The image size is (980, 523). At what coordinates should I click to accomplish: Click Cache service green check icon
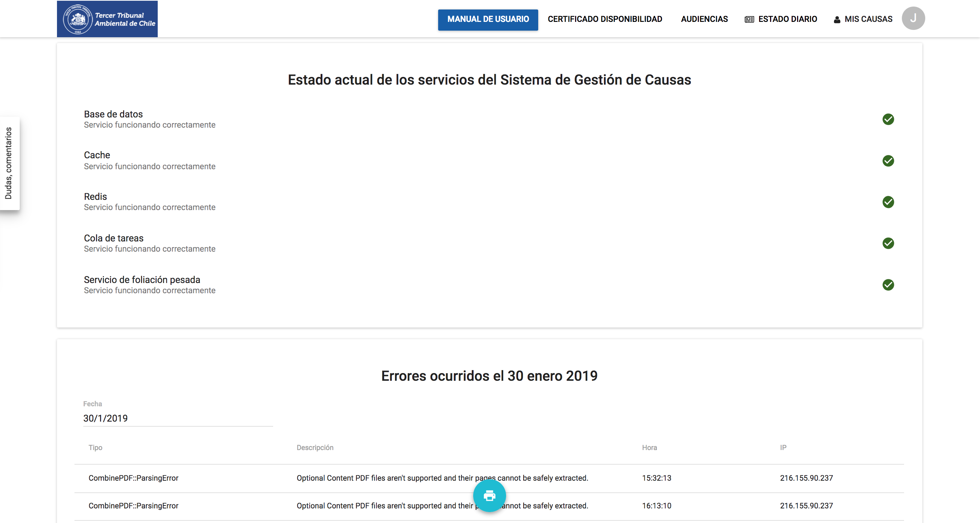pyautogui.click(x=888, y=161)
